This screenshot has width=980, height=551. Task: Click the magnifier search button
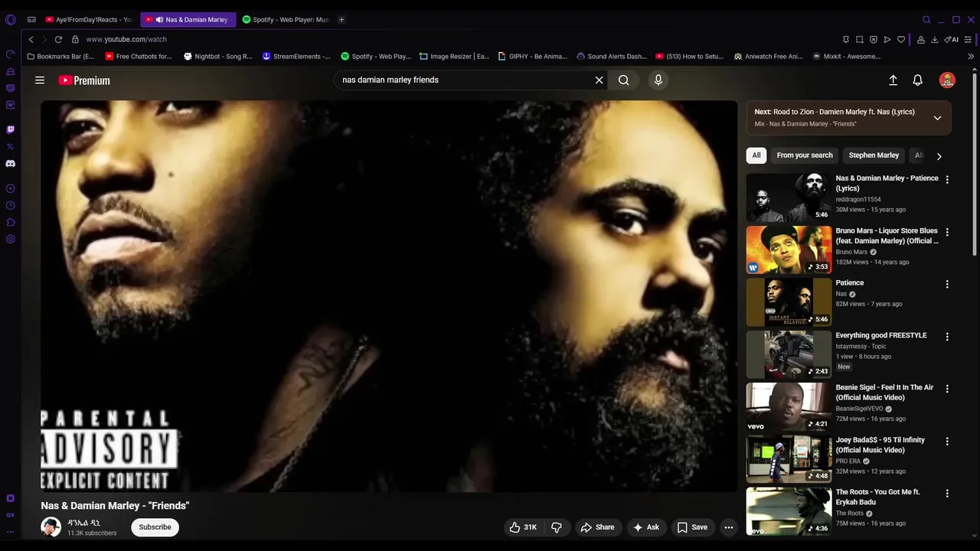coord(624,80)
